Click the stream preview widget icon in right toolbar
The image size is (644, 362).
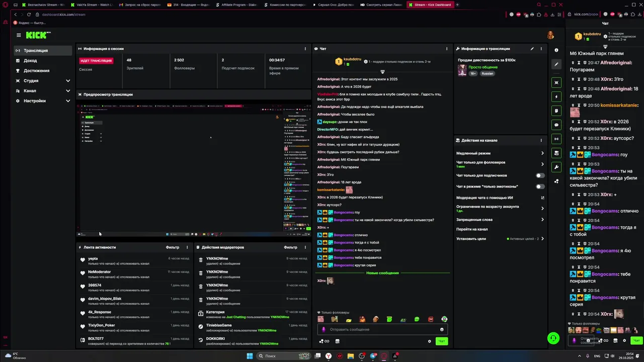(556, 82)
